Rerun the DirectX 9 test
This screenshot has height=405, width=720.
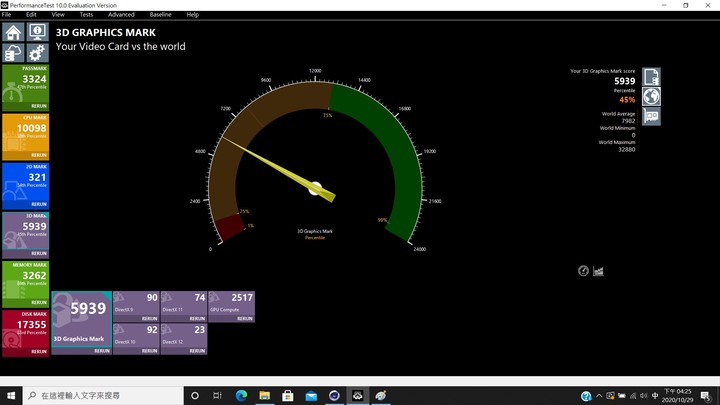tap(149, 319)
